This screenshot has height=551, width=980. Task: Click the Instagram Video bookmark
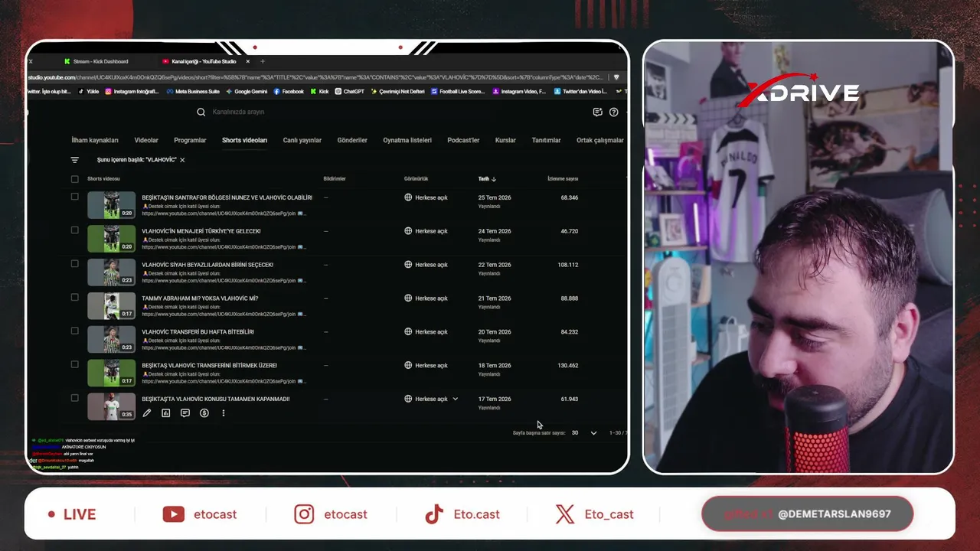tap(518, 91)
